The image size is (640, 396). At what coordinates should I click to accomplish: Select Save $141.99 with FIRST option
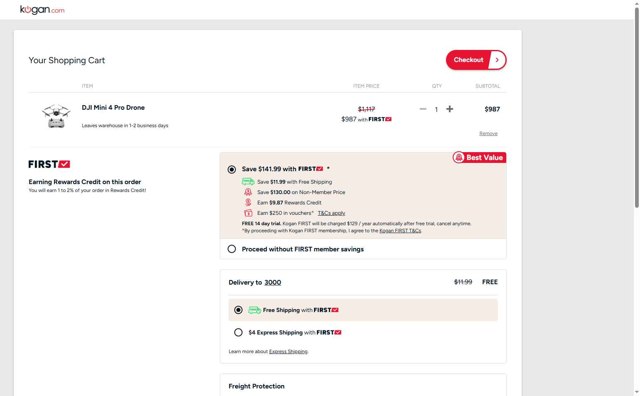(231, 169)
